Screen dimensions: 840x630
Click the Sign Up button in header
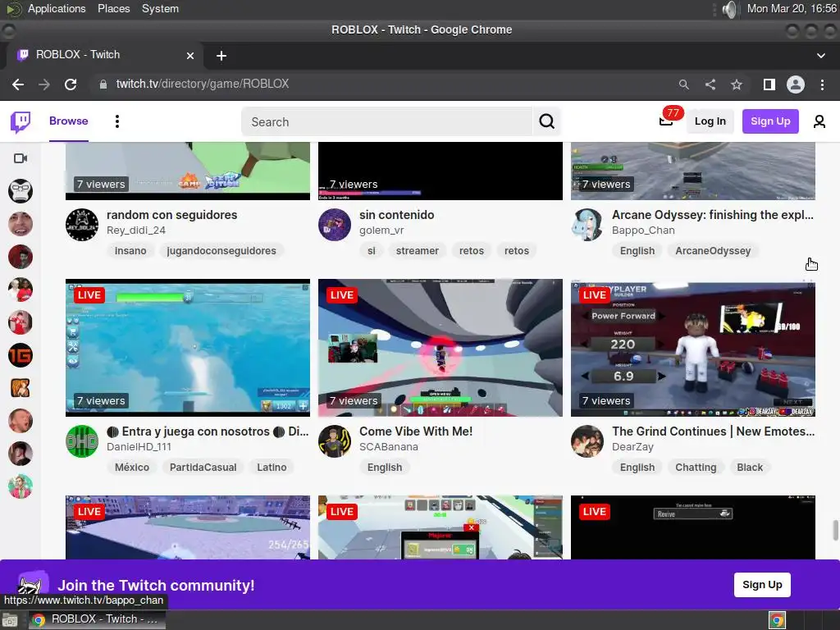click(769, 121)
